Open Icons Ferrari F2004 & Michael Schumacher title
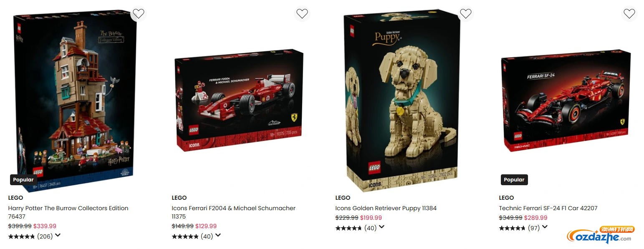Screen dimensions: 644x249 (233, 212)
